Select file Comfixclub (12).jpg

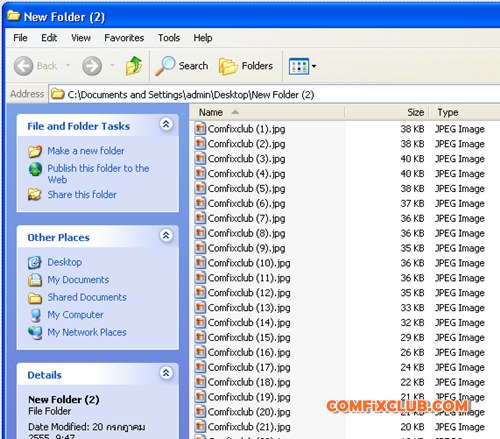point(249,292)
